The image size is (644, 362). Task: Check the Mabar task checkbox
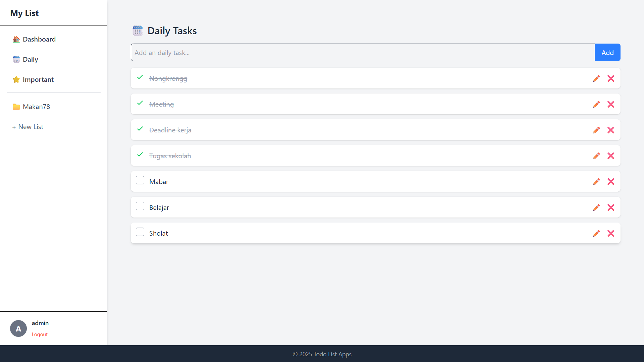[140, 180]
